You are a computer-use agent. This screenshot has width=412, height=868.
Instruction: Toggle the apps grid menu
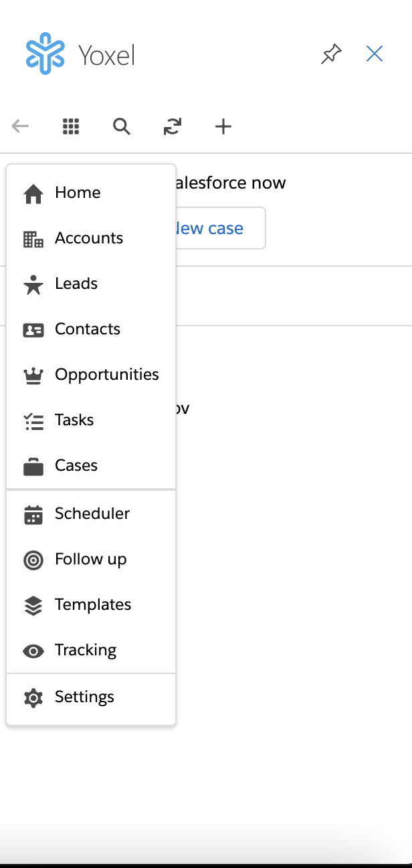pos(71,126)
